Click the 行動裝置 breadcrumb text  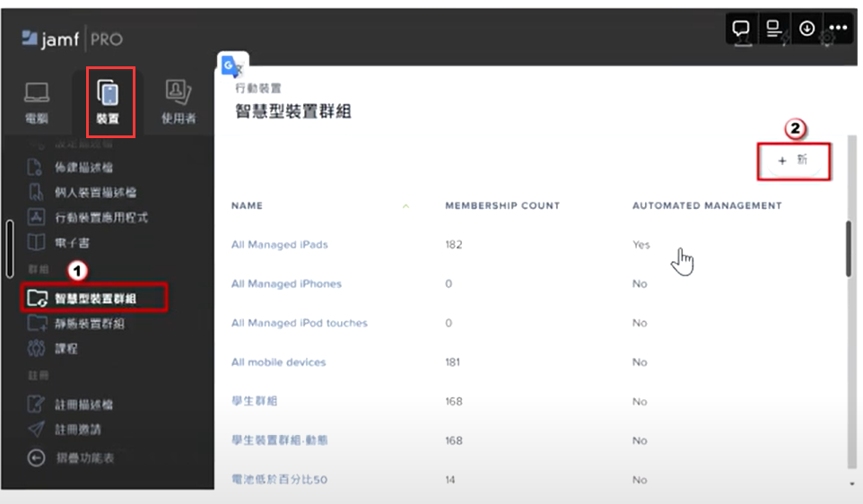(258, 88)
